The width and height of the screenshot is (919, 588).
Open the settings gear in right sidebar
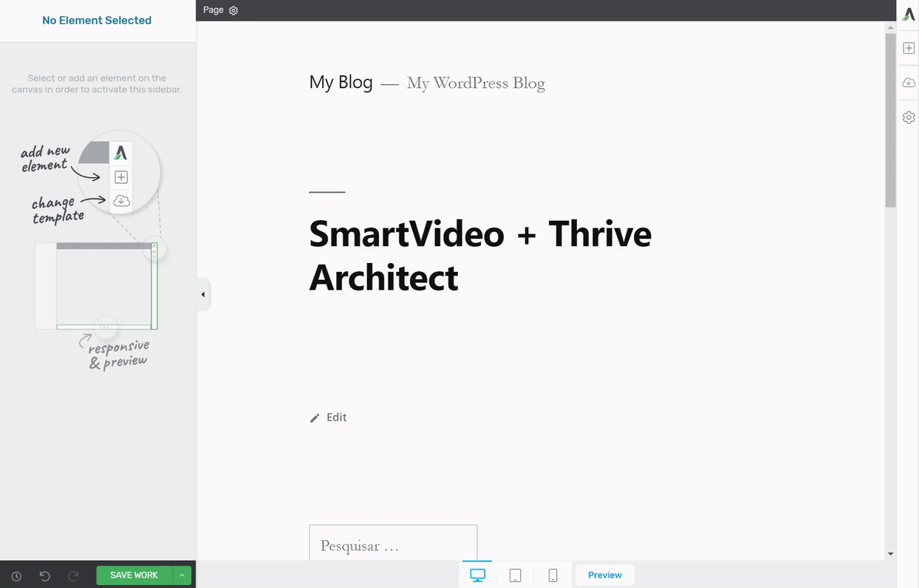[909, 117]
